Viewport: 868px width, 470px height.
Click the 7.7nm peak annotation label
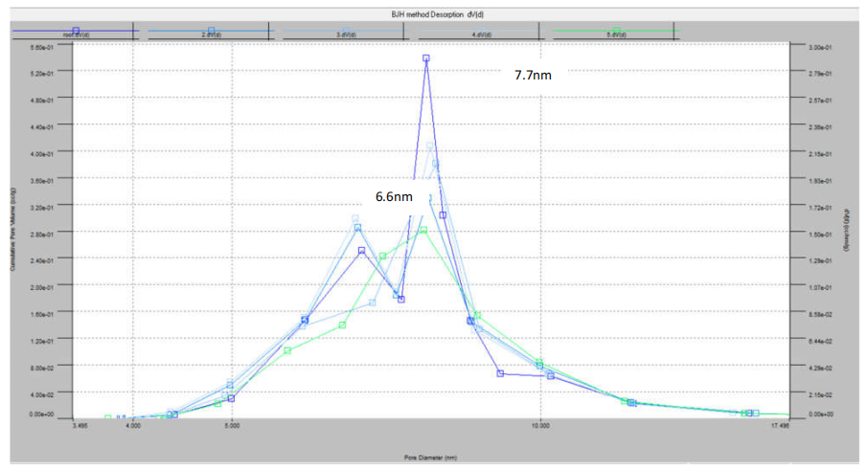534,75
